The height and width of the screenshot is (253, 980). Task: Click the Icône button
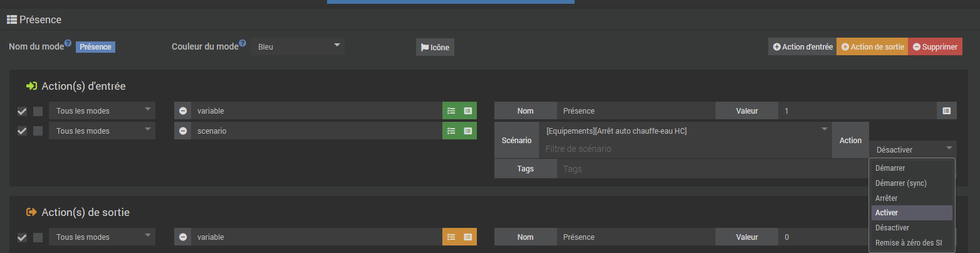coord(435,47)
